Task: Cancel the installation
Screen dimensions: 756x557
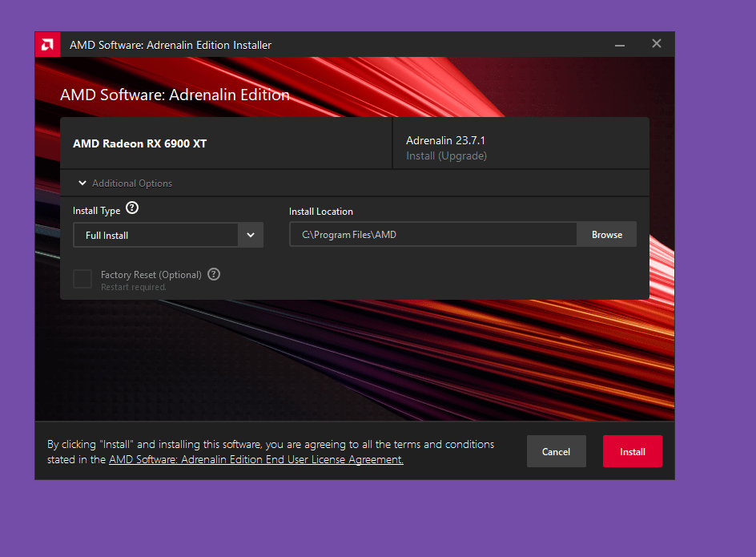Action: click(x=556, y=451)
